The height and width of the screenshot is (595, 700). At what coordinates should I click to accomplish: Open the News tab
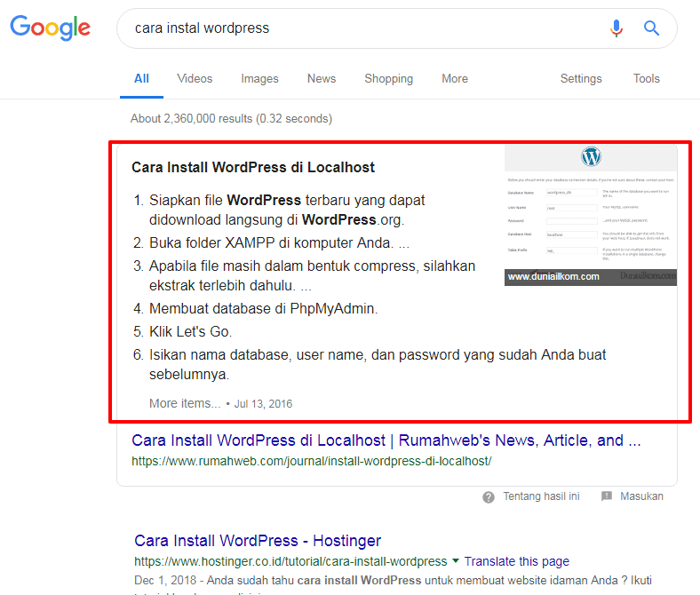click(x=322, y=79)
